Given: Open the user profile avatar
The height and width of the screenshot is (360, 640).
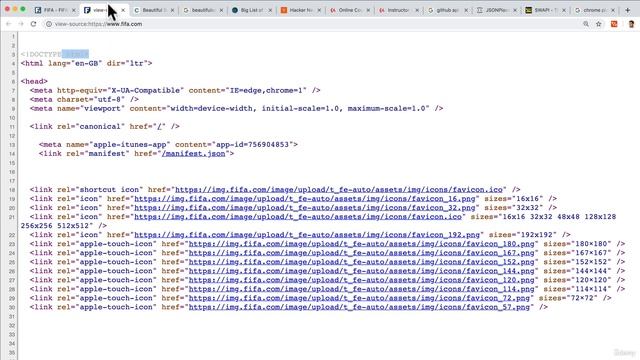Looking at the screenshot, I should point(631,24).
